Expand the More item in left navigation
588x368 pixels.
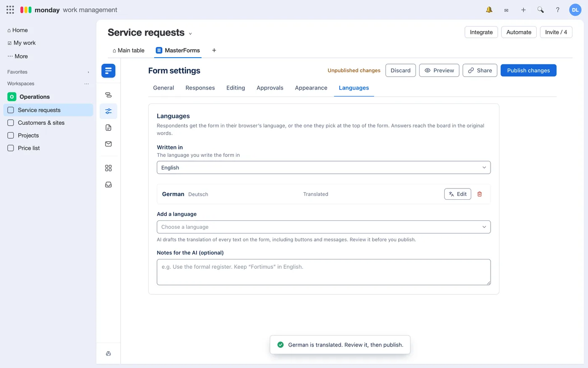tap(18, 56)
